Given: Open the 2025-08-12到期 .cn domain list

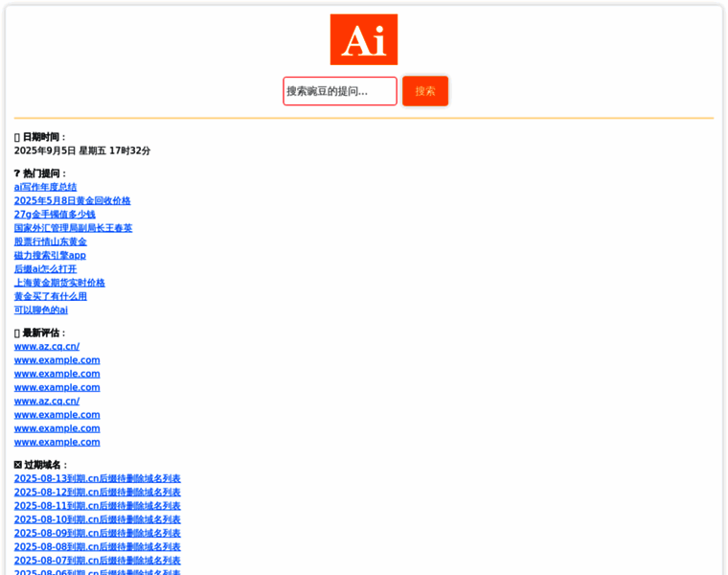Looking at the screenshot, I should tap(98, 492).
